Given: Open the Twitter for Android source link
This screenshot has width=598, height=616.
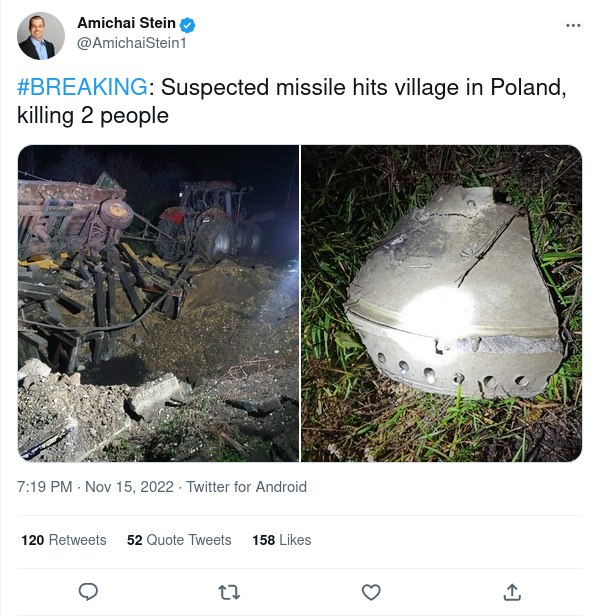Looking at the screenshot, I should click(x=246, y=487).
